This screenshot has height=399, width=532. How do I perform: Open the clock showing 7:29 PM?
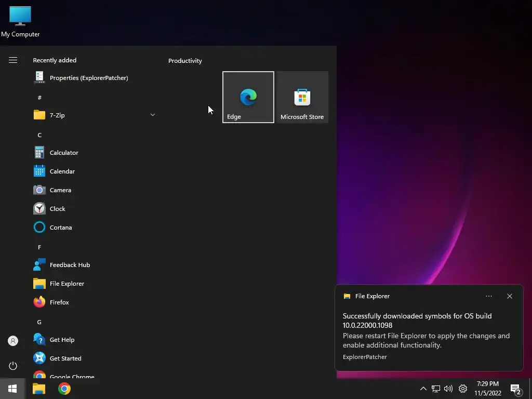click(488, 389)
